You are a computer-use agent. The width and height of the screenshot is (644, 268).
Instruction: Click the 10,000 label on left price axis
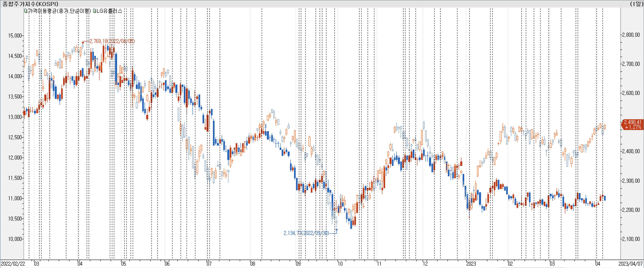click(x=15, y=239)
